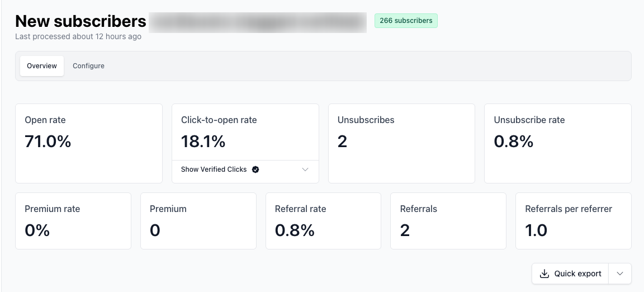This screenshot has height=292, width=644.
Task: Click the New subscribers heading
Action: click(80, 21)
